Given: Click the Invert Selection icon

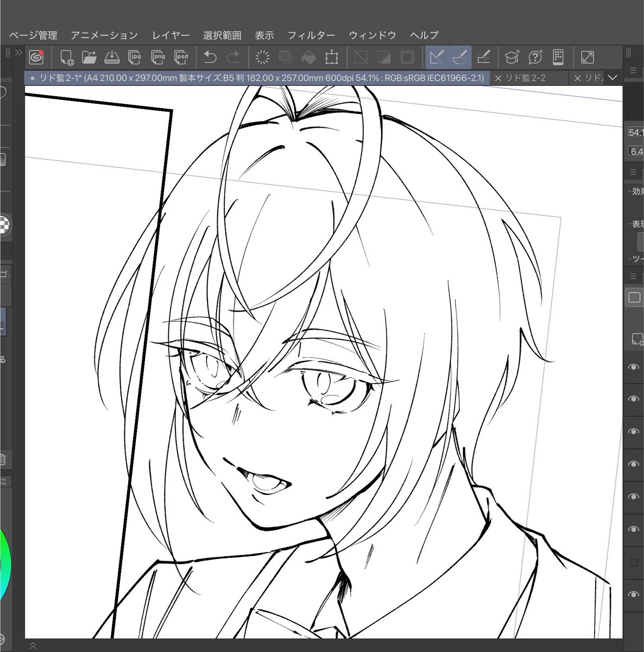Looking at the screenshot, I should click(x=384, y=57).
